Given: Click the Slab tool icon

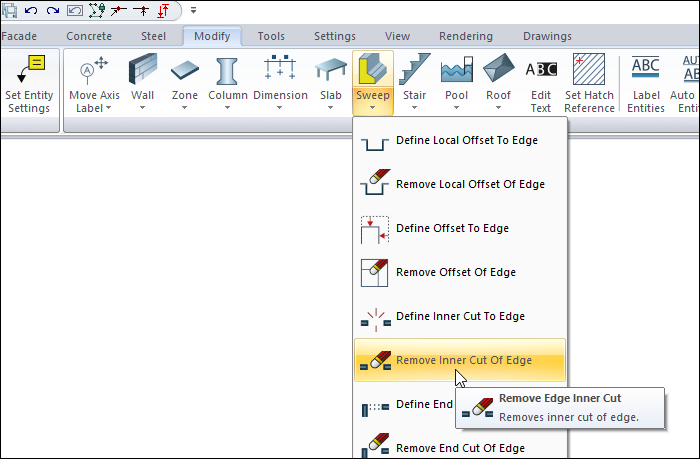Looking at the screenshot, I should click(330, 71).
